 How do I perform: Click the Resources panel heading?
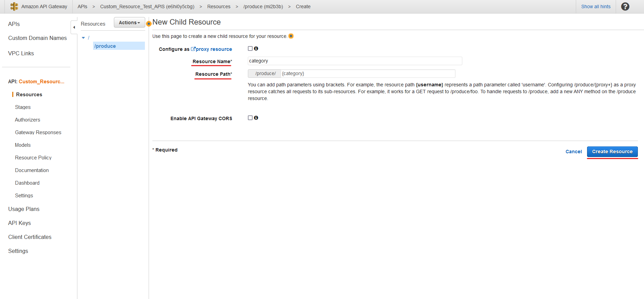point(93,24)
